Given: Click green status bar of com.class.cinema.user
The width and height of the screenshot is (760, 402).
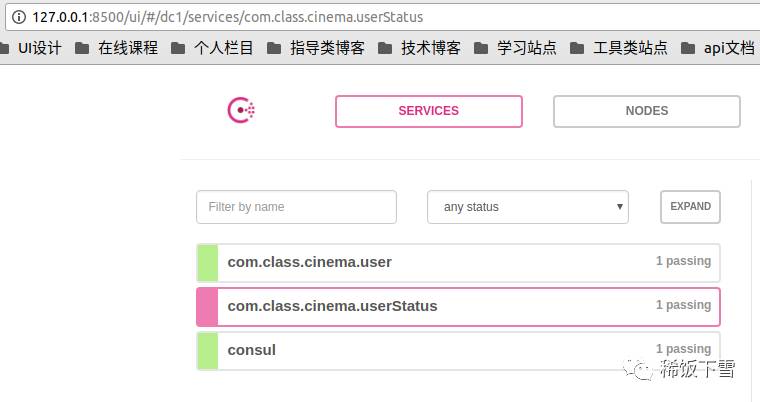Looking at the screenshot, I should (207, 262).
